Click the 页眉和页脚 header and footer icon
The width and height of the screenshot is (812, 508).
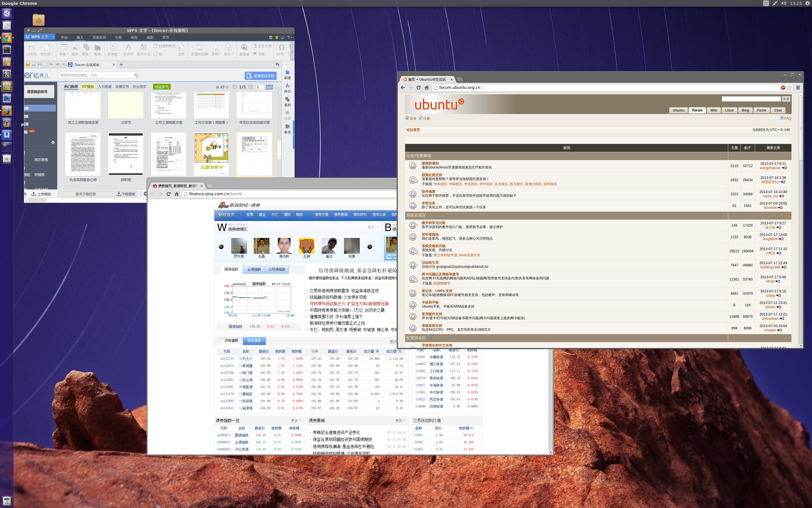click(x=199, y=47)
